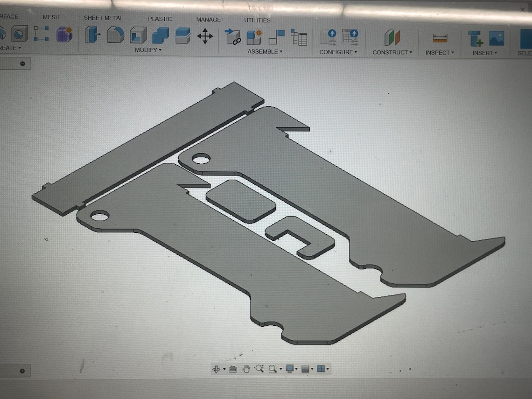Switch to the PLASTIC tab

click(160, 19)
